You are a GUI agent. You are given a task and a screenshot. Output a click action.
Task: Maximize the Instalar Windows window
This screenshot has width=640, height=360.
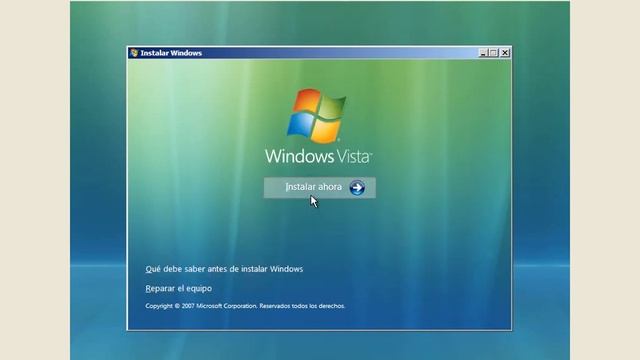click(x=493, y=53)
